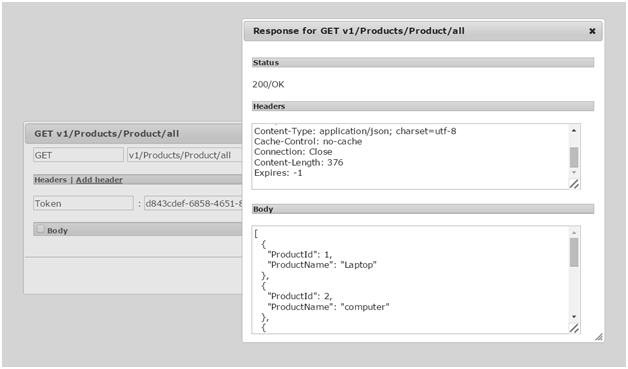
Task: Click the Headers textarea scroll down arrow
Action: click(574, 172)
